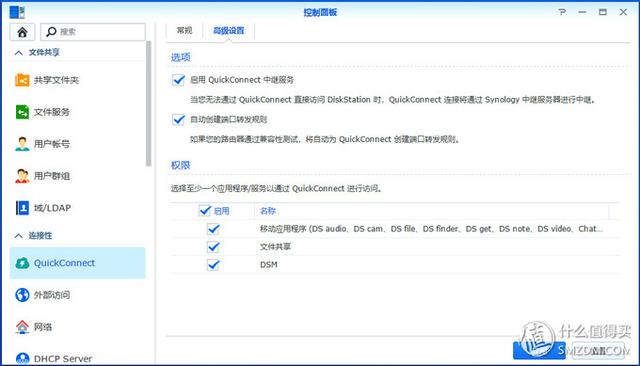Image resolution: width=640 pixels, height=366 pixels.
Task: Open Domain/LDAP (域/LDAP) icon
Action: 22,208
